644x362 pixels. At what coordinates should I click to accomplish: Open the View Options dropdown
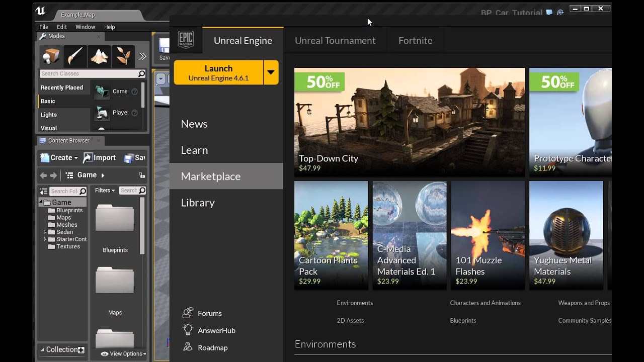coord(123,354)
